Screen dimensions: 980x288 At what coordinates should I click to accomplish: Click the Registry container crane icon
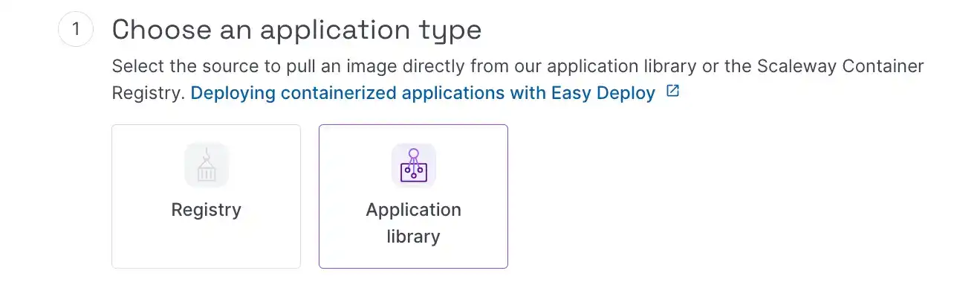pos(206,164)
